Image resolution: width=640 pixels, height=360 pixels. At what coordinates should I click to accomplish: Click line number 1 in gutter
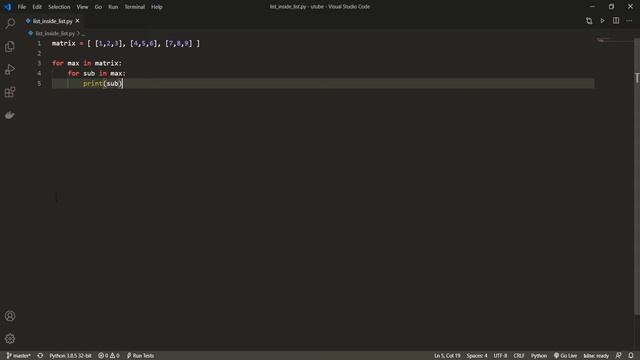(x=39, y=43)
